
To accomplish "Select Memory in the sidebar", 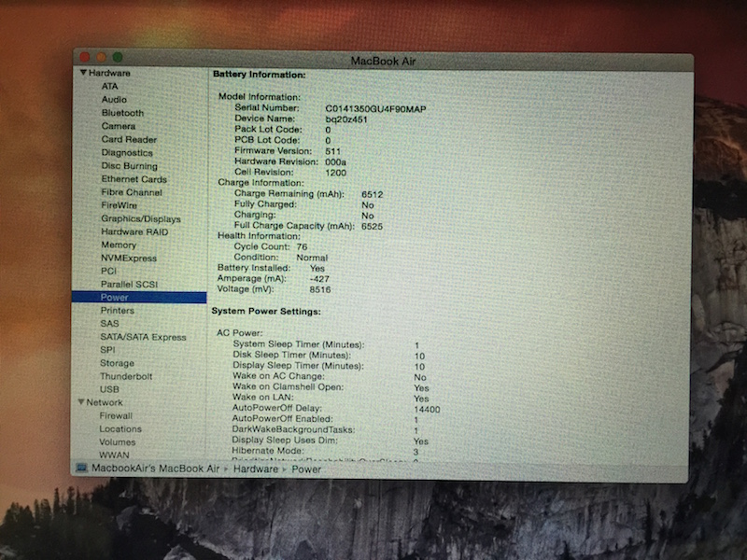I will (119, 245).
